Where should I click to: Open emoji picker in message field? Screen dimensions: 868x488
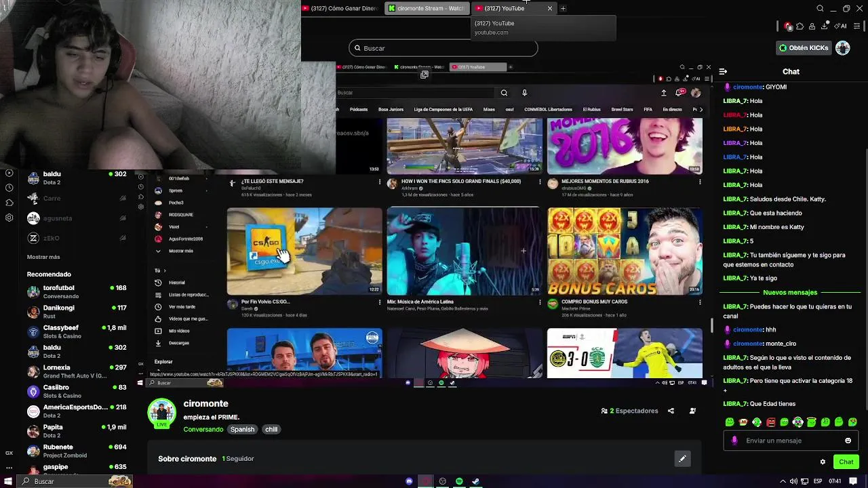[848, 441]
